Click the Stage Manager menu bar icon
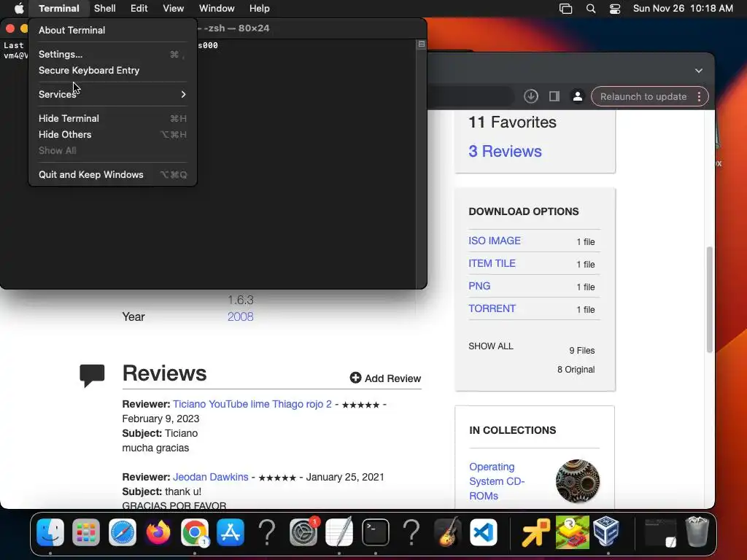Viewport: 747px width, 560px height. point(565,9)
